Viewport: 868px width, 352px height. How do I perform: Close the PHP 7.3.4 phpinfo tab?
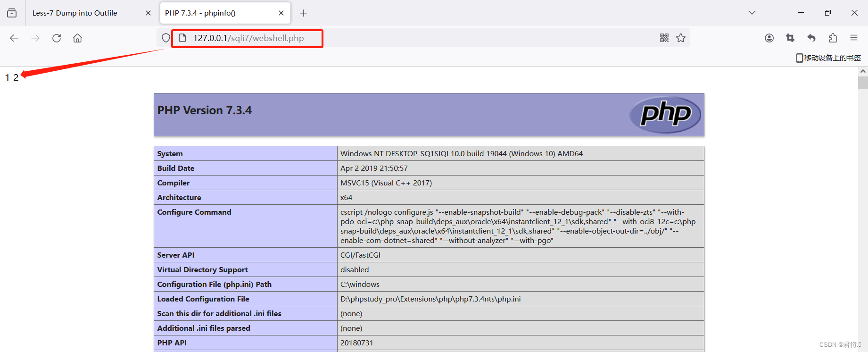(x=281, y=13)
